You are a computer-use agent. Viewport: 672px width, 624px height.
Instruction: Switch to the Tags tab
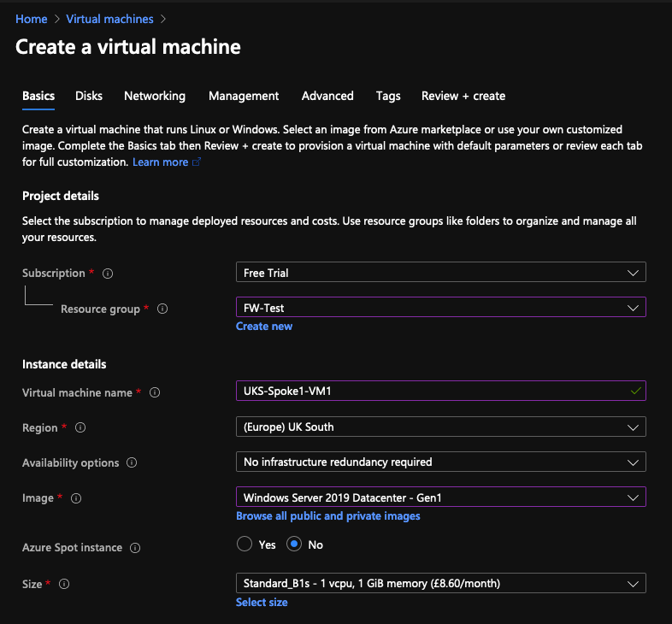tap(388, 96)
